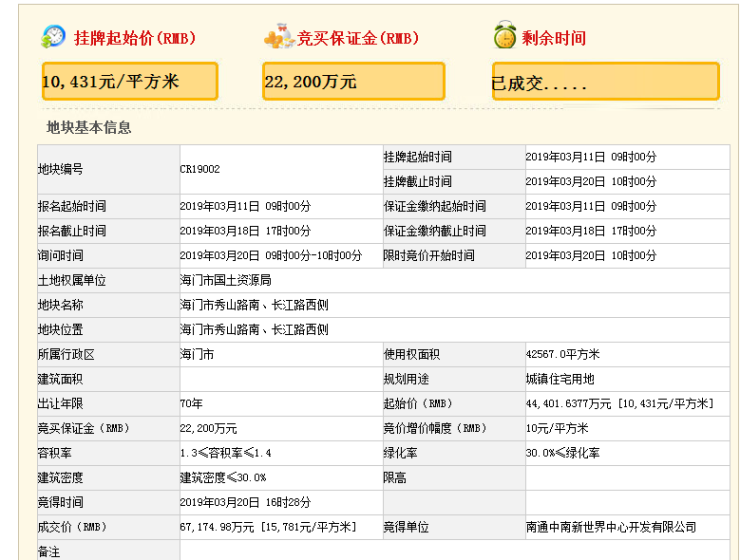Click the 出让年限 value 70年
This screenshot has width=740, height=560.
coord(191,404)
